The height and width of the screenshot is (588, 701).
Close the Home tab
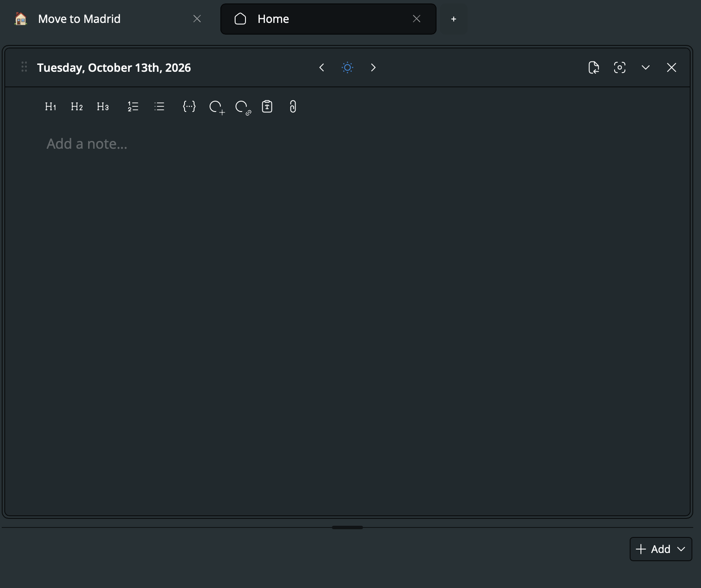[417, 19]
